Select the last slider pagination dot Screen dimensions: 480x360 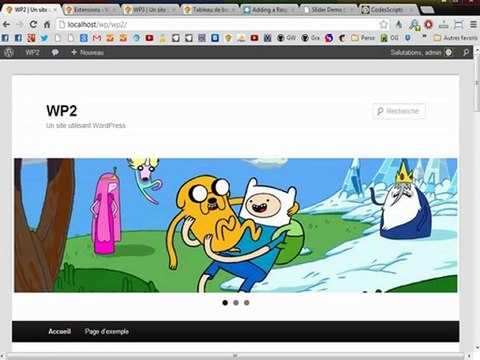click(x=246, y=303)
